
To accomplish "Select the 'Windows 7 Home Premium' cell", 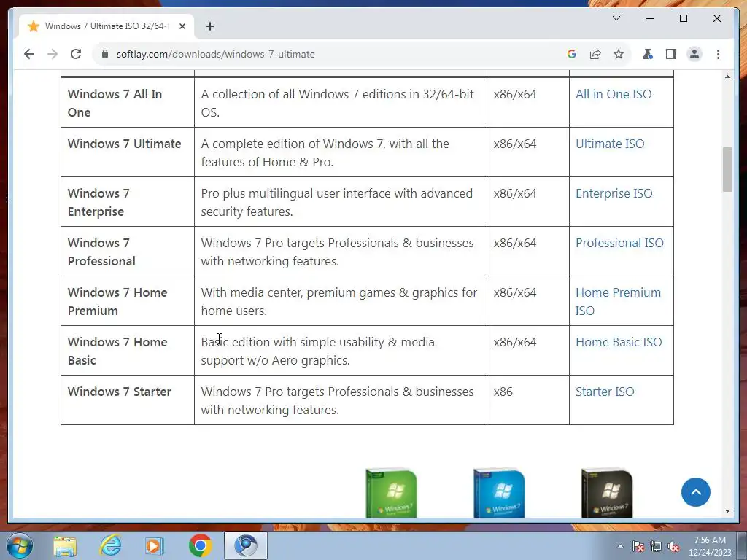I will [128, 301].
